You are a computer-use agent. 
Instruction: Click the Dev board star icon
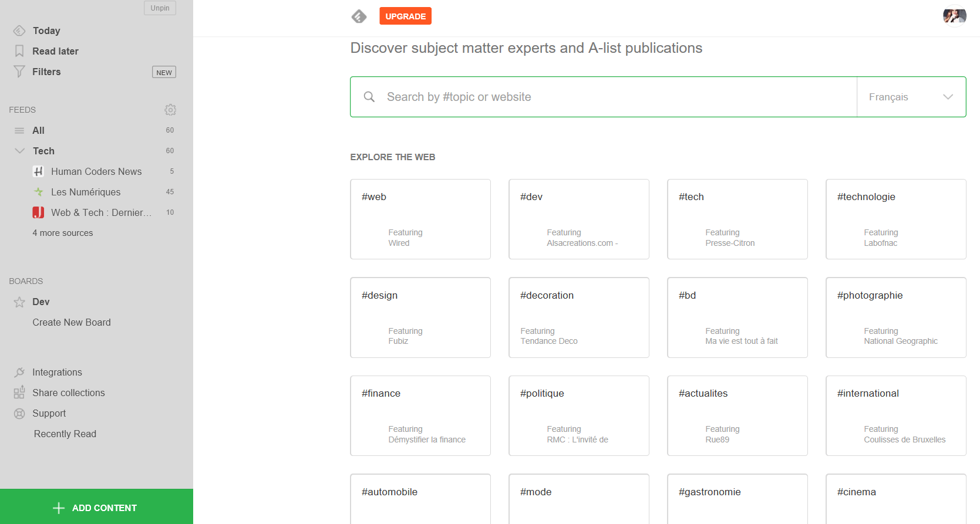pos(19,302)
